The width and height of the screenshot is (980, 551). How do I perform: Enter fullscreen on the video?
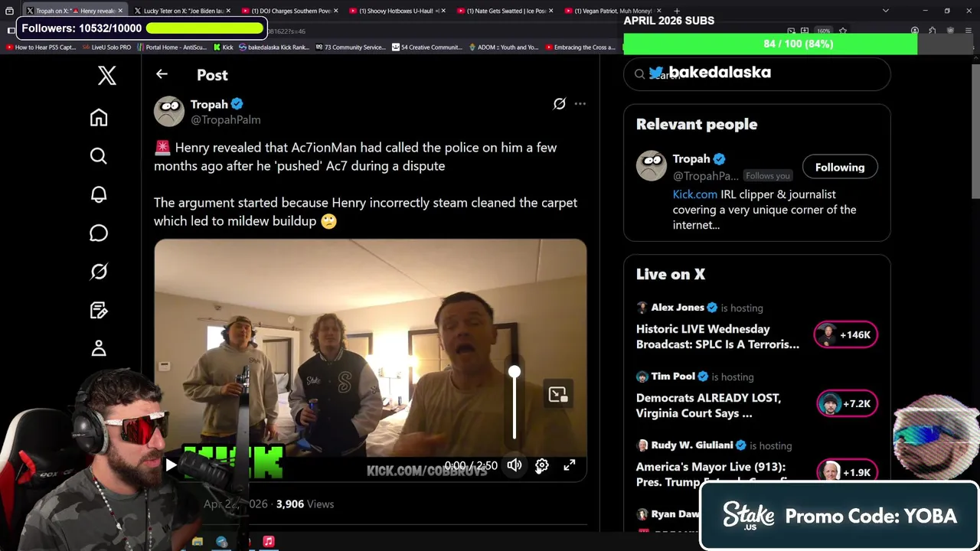tap(570, 465)
